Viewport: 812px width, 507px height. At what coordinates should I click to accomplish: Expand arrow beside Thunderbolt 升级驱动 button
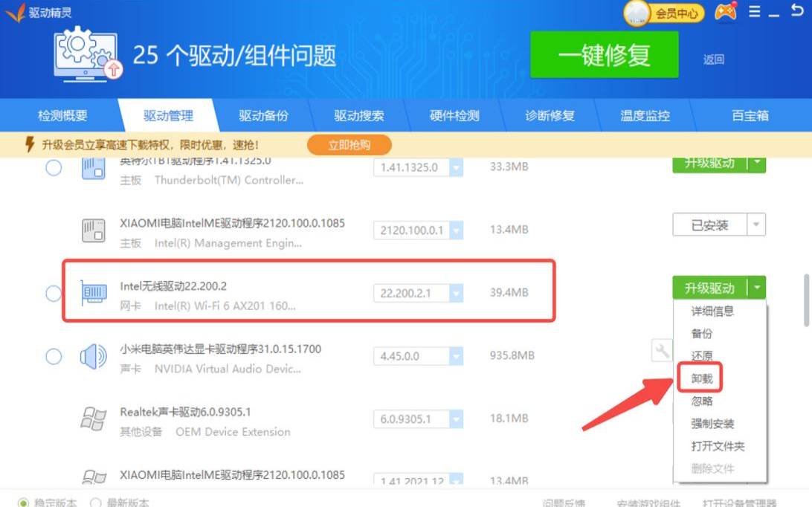click(x=756, y=164)
